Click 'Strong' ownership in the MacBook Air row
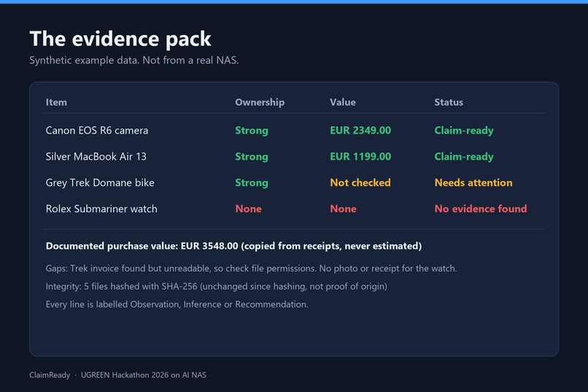The height and width of the screenshot is (392, 588). tap(252, 157)
